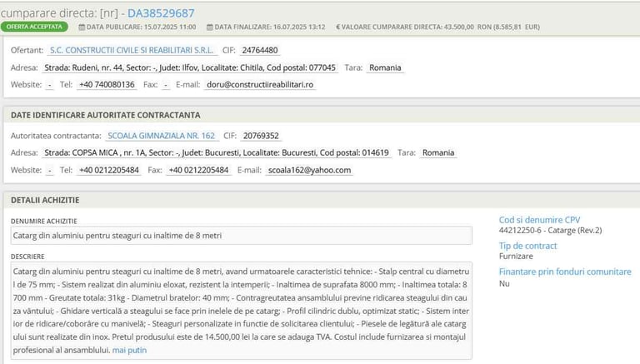This screenshot has height=364, width=640.
Task: Click the contract type value 'Furnizare'
Action: pos(516,257)
